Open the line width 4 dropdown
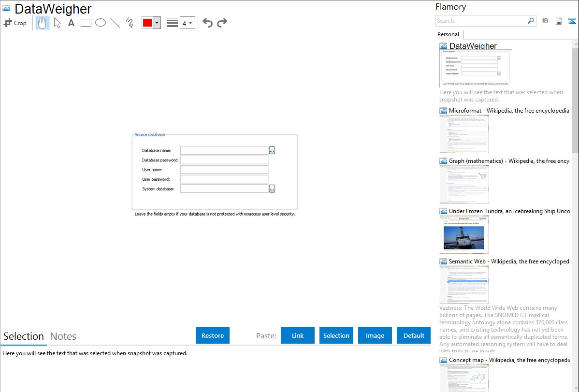This screenshot has width=579, height=392. pyautogui.click(x=187, y=23)
